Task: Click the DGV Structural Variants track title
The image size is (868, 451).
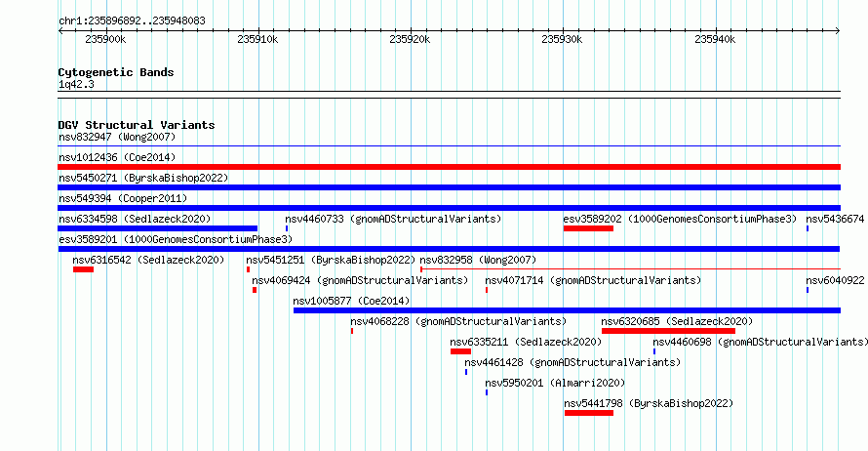Action: tap(137, 125)
